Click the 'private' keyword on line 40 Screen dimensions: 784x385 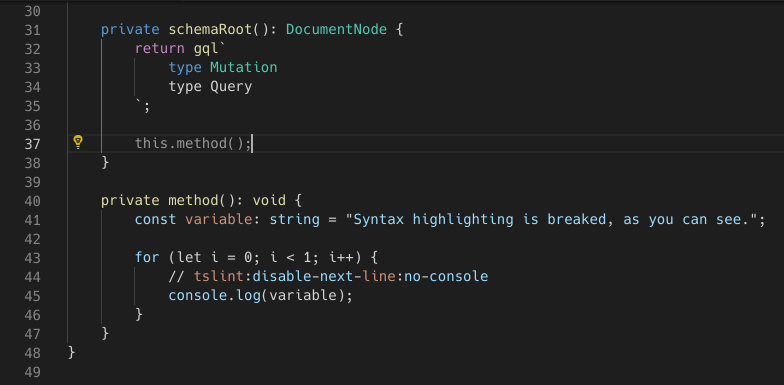click(130, 201)
